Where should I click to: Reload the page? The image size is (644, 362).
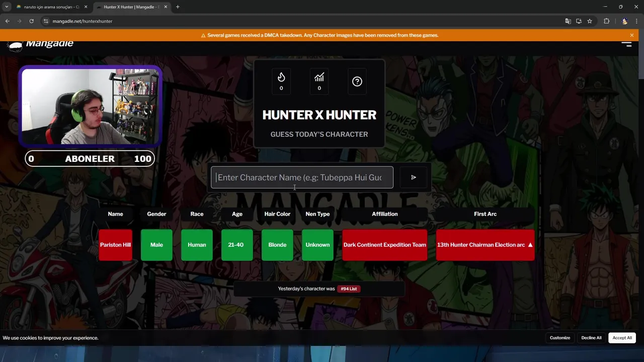(31, 21)
